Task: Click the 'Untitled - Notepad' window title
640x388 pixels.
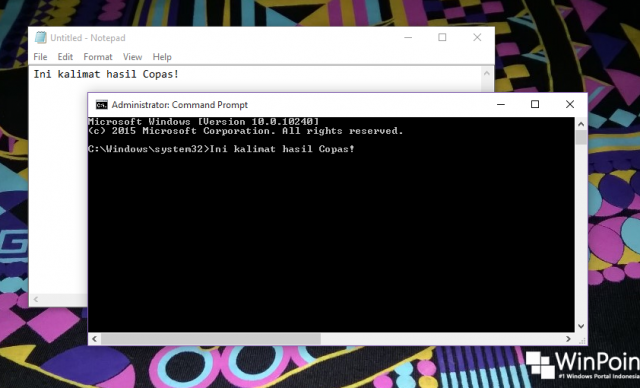Action: [x=88, y=38]
